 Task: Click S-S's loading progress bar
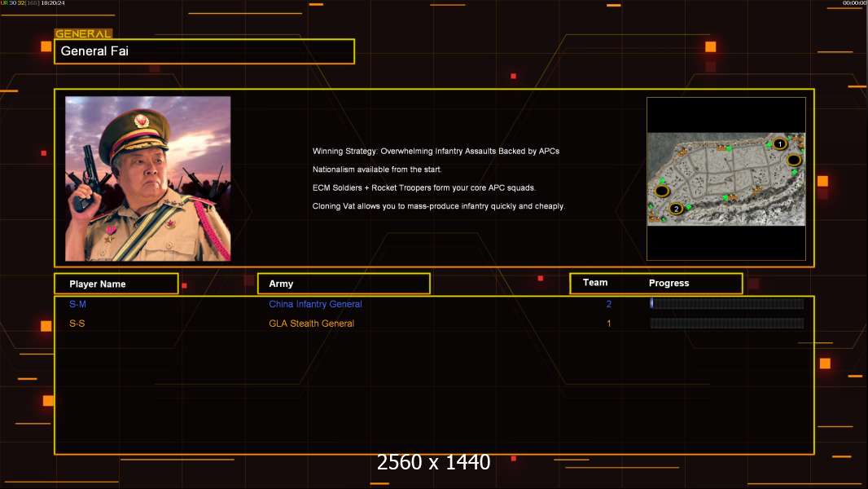[726, 324]
